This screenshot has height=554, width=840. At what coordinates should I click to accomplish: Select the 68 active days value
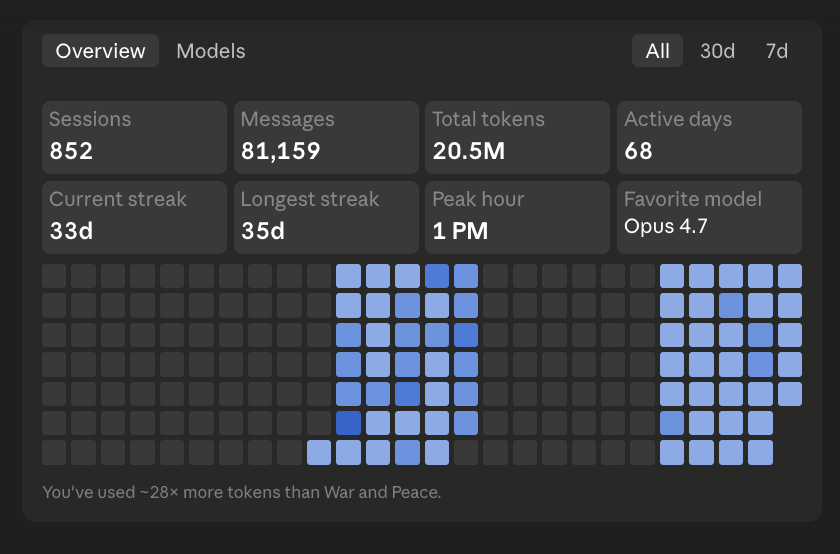click(639, 151)
